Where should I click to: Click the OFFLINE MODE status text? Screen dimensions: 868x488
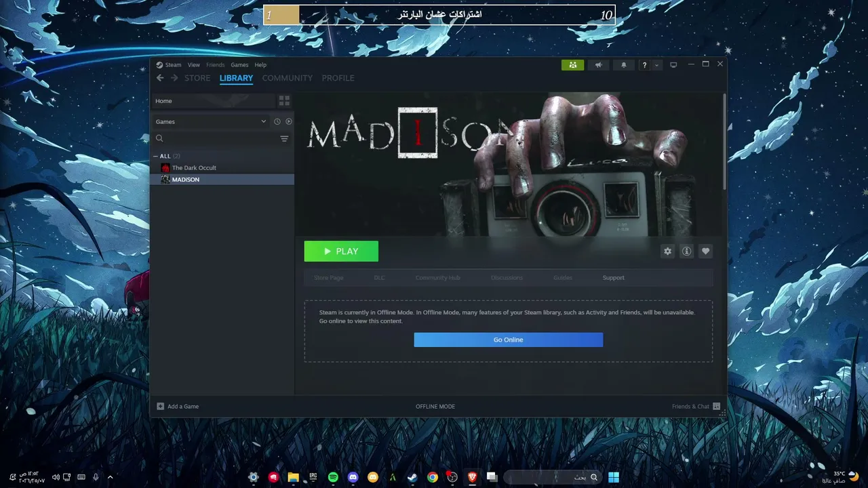coord(435,407)
